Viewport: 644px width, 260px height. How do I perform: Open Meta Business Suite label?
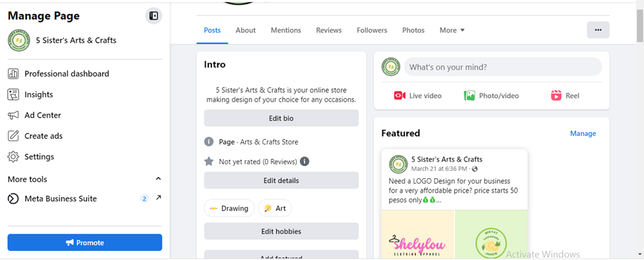pyautogui.click(x=61, y=199)
